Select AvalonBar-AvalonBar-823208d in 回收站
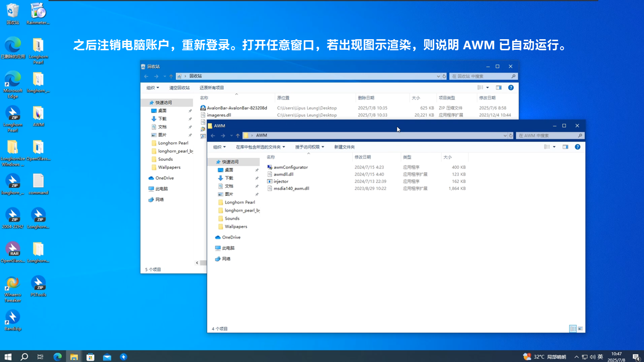Viewport: 644px width, 362px height. tap(236, 108)
